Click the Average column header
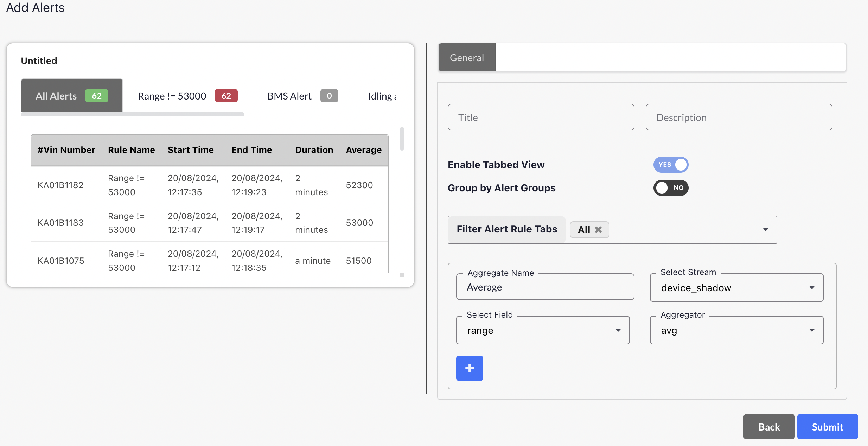This screenshot has height=446, width=868. coord(364,150)
